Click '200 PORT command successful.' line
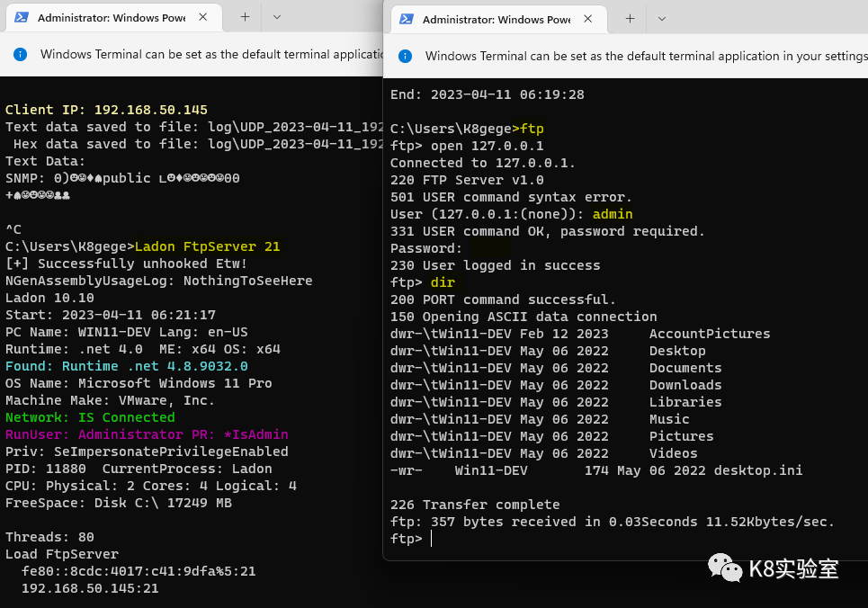This screenshot has height=608, width=868. point(503,300)
